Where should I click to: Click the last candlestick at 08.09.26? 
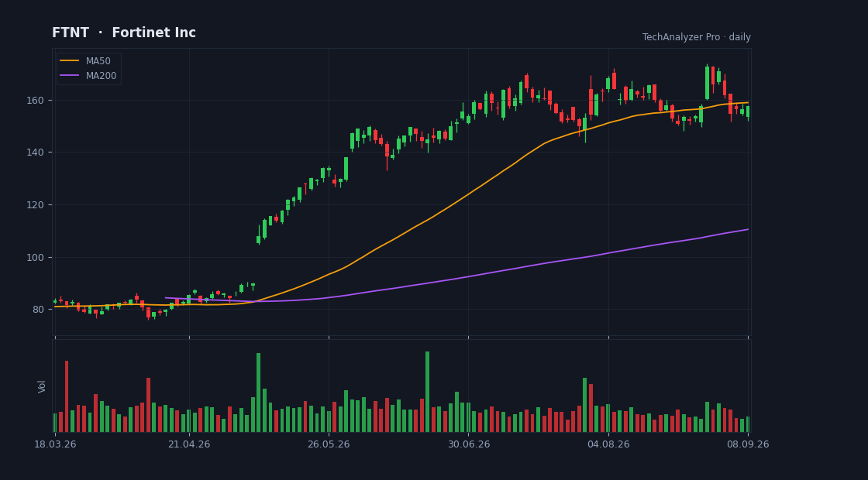[x=748, y=111]
